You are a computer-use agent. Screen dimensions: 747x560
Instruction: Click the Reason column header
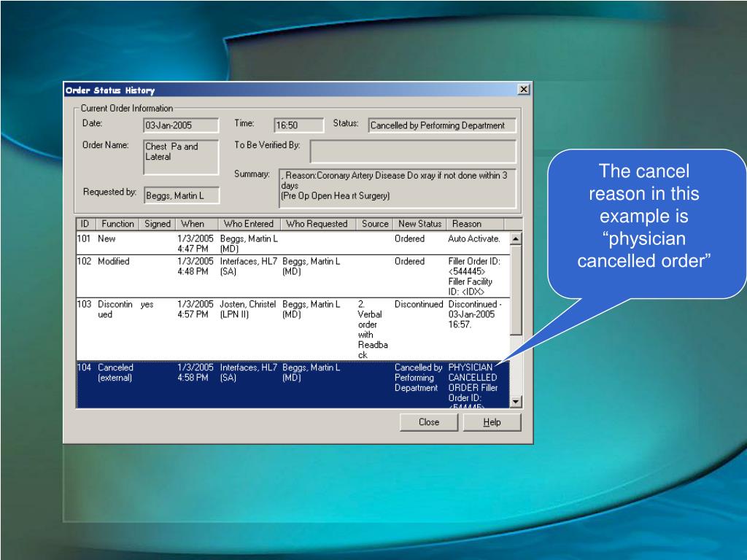tap(475, 224)
